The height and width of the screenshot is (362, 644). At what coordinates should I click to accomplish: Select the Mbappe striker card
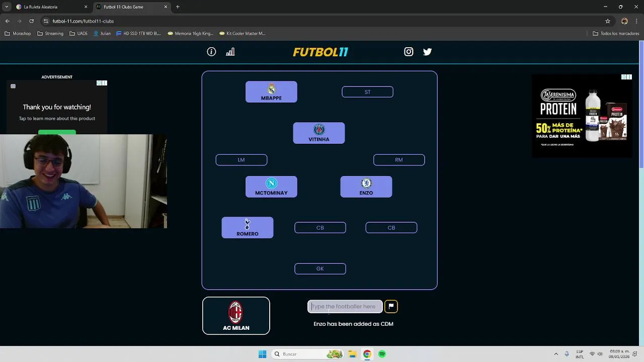pyautogui.click(x=271, y=92)
